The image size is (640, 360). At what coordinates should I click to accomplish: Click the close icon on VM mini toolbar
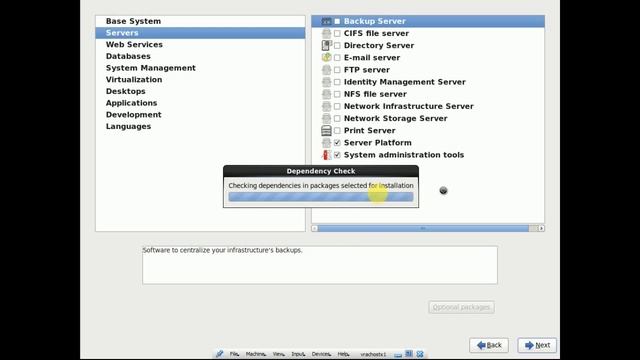point(420,354)
